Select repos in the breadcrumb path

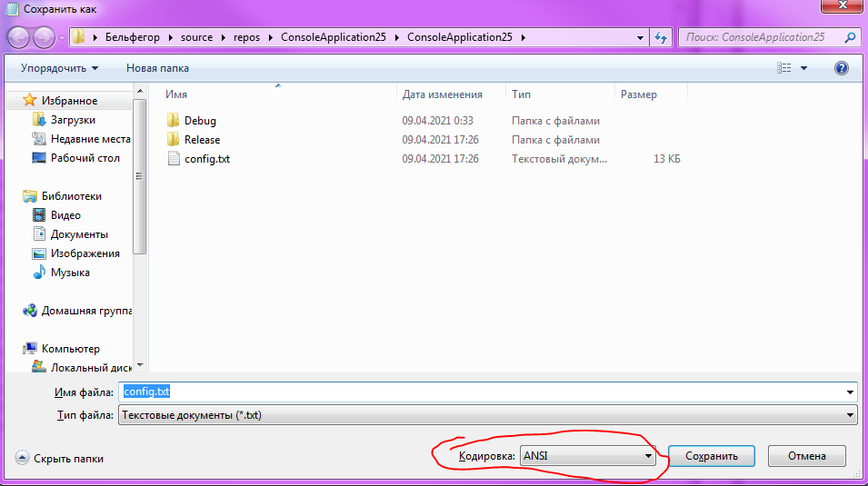coord(246,37)
